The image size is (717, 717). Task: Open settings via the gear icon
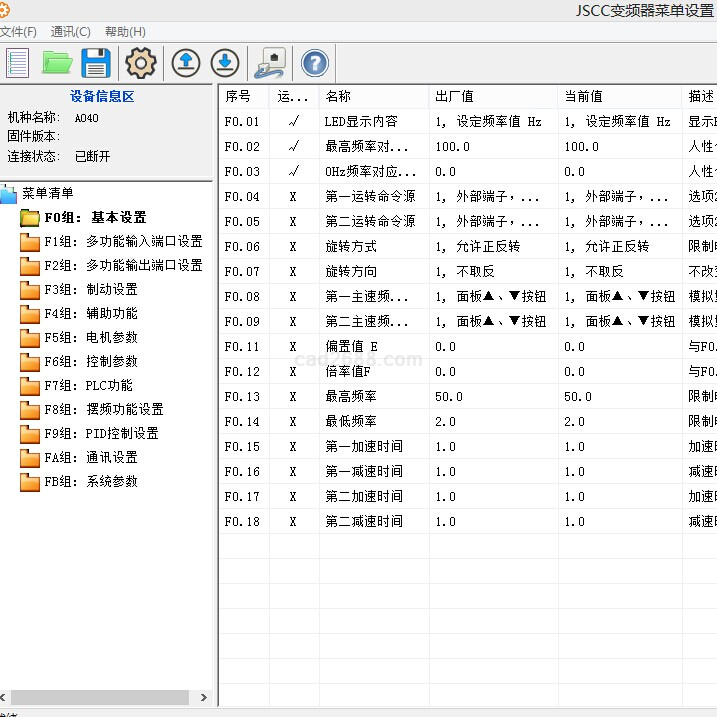pos(141,63)
